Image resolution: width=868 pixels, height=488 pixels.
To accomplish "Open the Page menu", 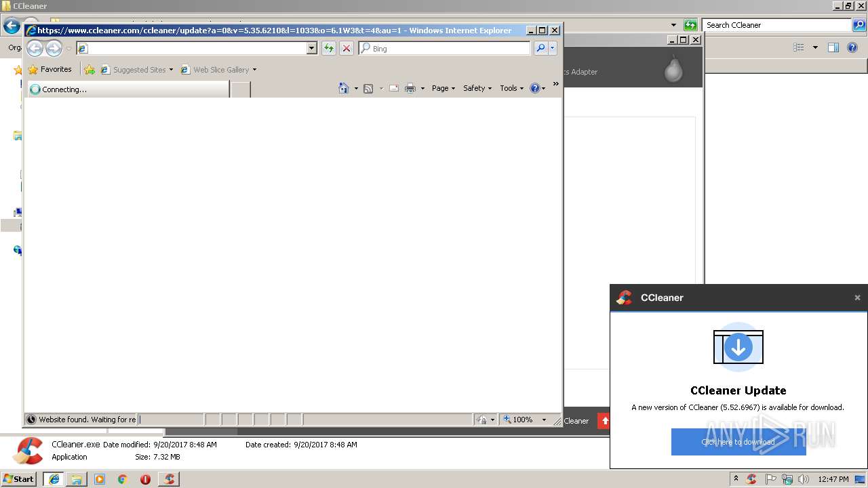I will click(443, 88).
